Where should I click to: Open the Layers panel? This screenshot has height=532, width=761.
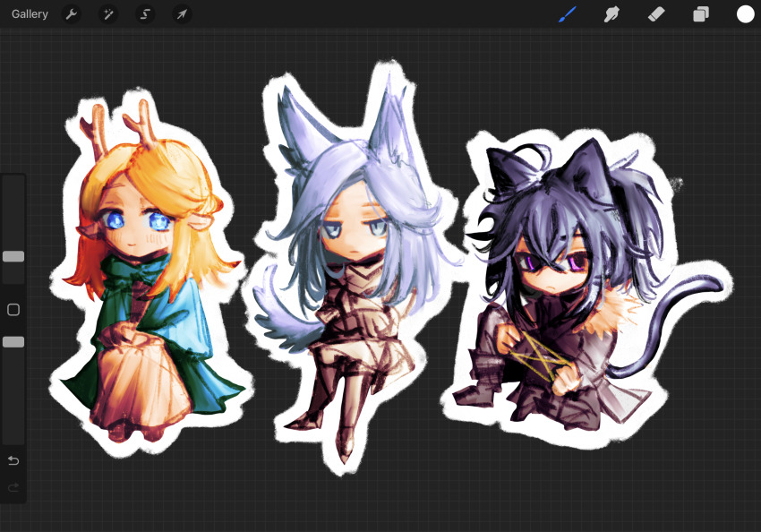(701, 13)
